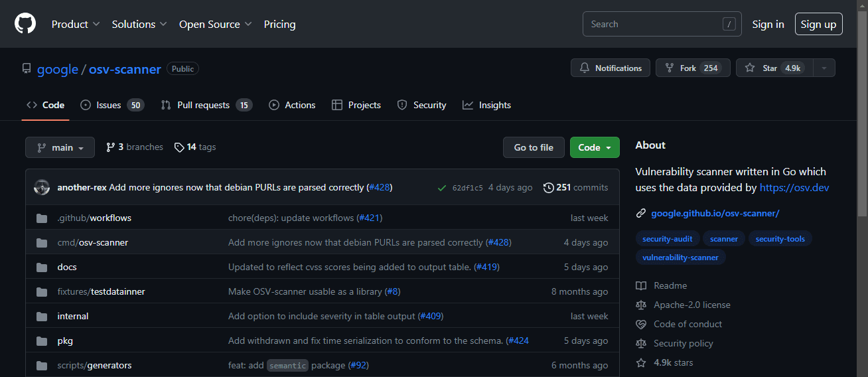
Task: Click the Go to file button
Action: [534, 147]
